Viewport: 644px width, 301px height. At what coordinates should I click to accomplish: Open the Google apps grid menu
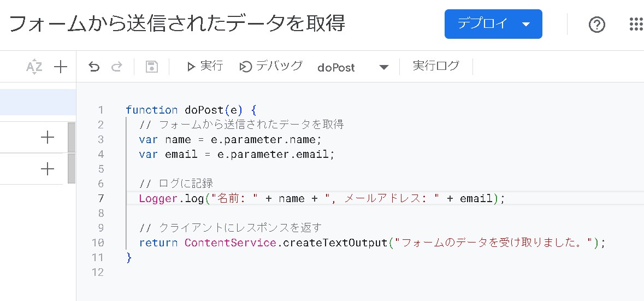pyautogui.click(x=636, y=25)
